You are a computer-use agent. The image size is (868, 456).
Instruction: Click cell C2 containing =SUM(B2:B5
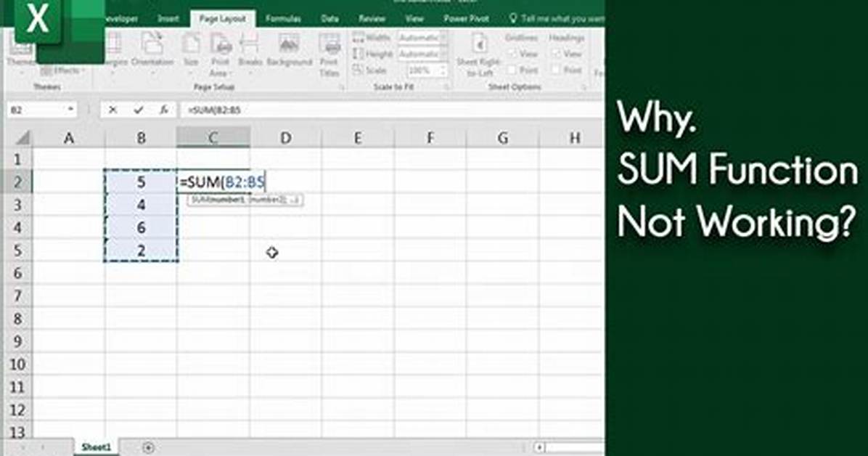point(213,182)
